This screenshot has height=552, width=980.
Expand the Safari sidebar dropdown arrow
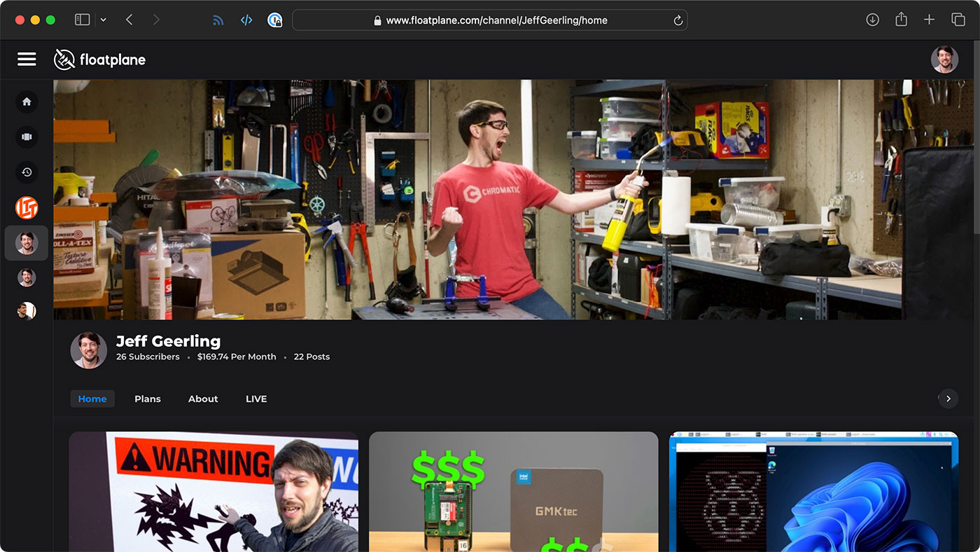104,20
